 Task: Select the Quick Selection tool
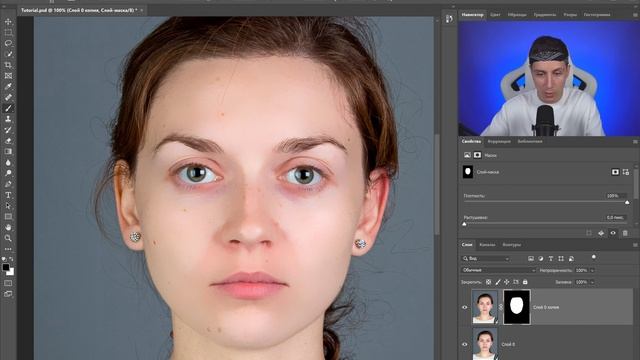click(x=8, y=54)
